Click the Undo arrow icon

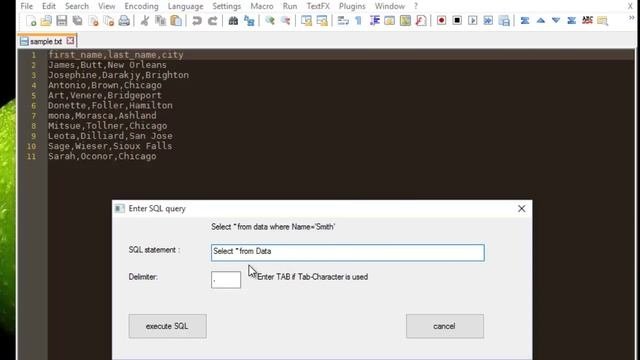pyautogui.click(x=197, y=20)
